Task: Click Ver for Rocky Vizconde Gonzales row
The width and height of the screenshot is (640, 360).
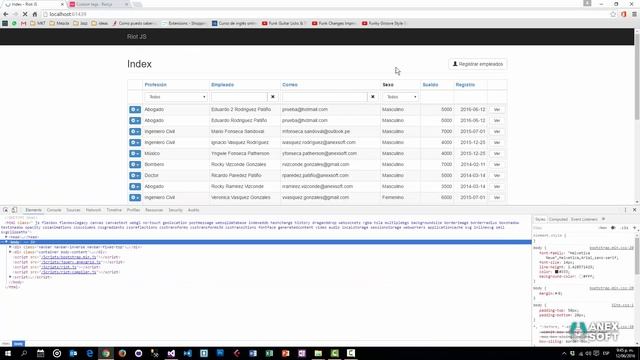Action: [x=497, y=164]
